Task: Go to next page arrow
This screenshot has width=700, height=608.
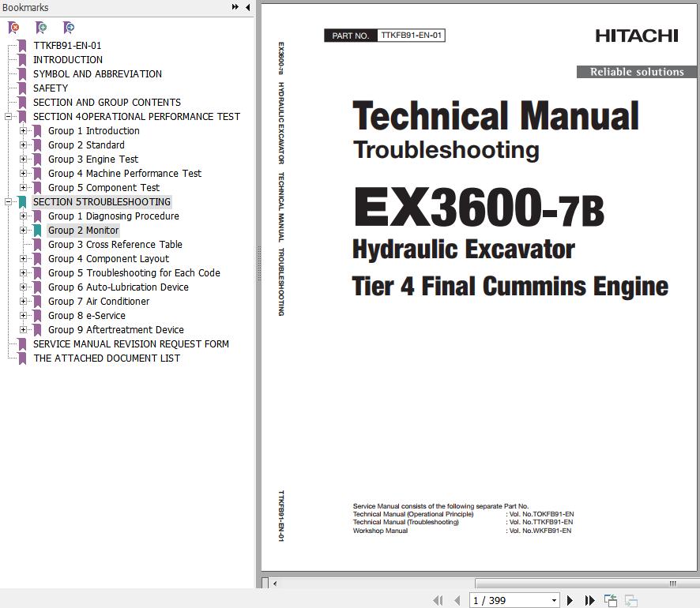Action: click(x=570, y=600)
